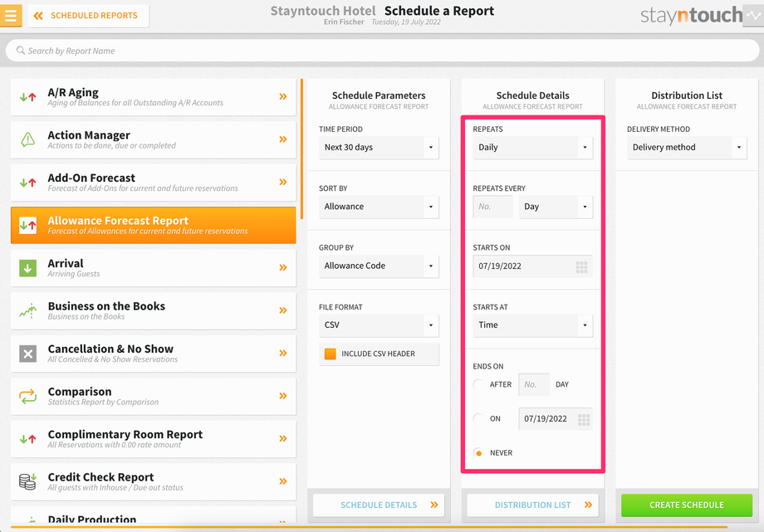Click Business on the Books chart icon
The height and width of the screenshot is (532, 764).
click(27, 310)
